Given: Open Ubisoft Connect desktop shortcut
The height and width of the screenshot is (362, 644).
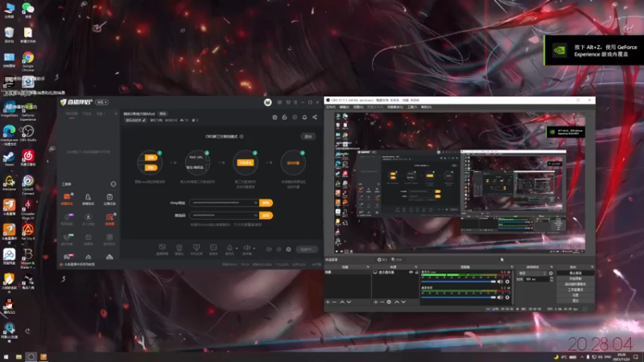Looking at the screenshot, I should click(x=28, y=184).
